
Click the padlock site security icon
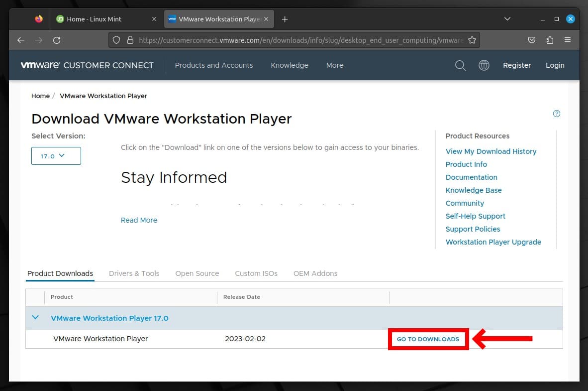tap(130, 40)
